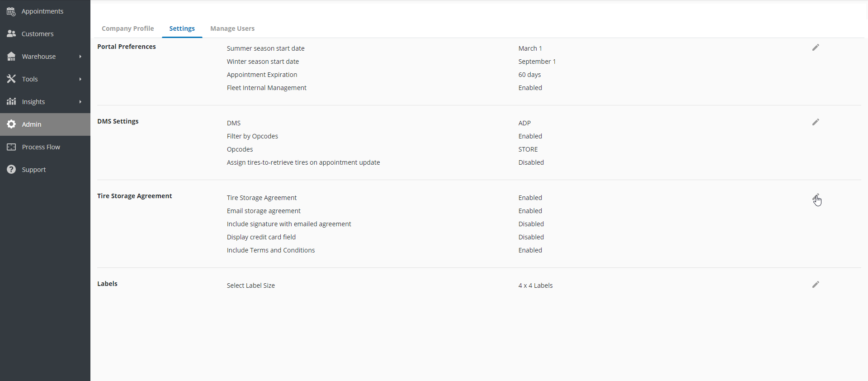Edit Portal Preferences with pencil icon
Viewport: 868px width, 381px height.
(x=816, y=48)
